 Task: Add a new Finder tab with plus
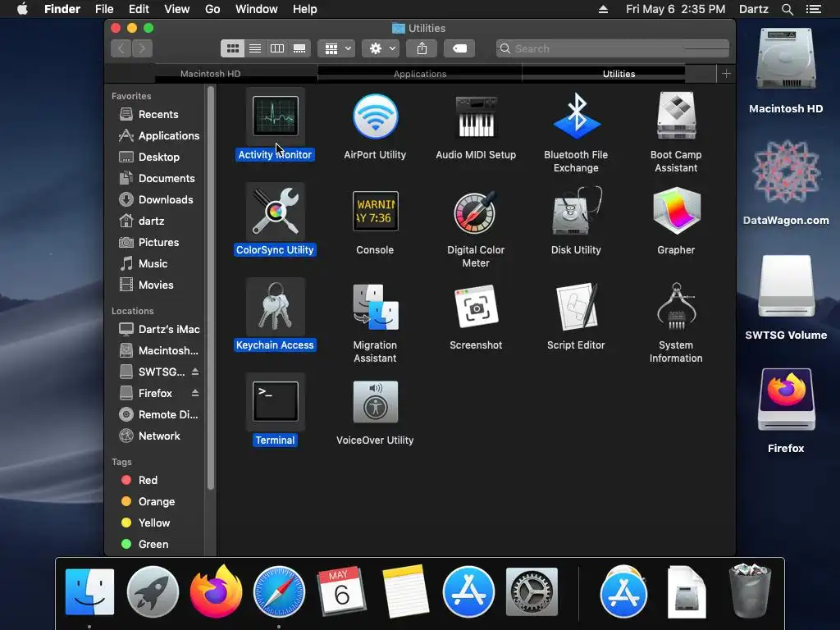(x=726, y=73)
